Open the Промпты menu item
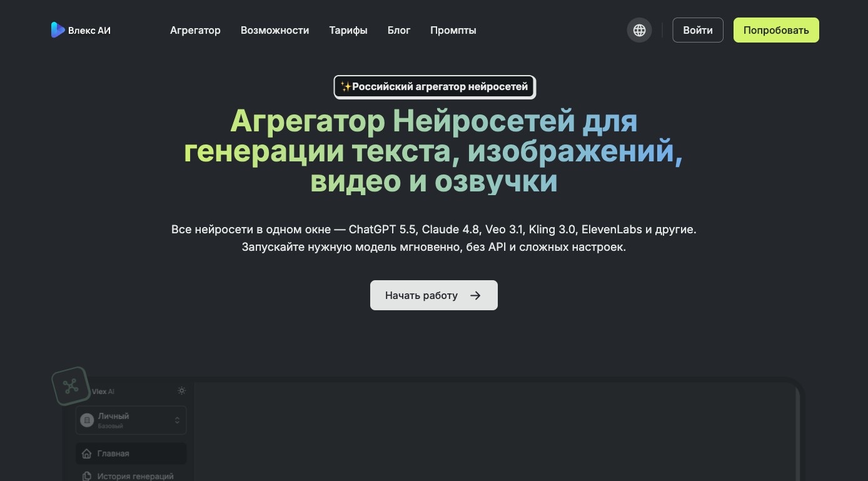Viewport: 868px width, 481px height. coord(453,30)
